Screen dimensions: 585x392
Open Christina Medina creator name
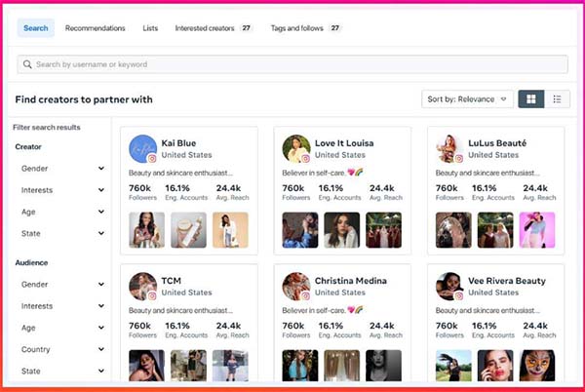350,281
